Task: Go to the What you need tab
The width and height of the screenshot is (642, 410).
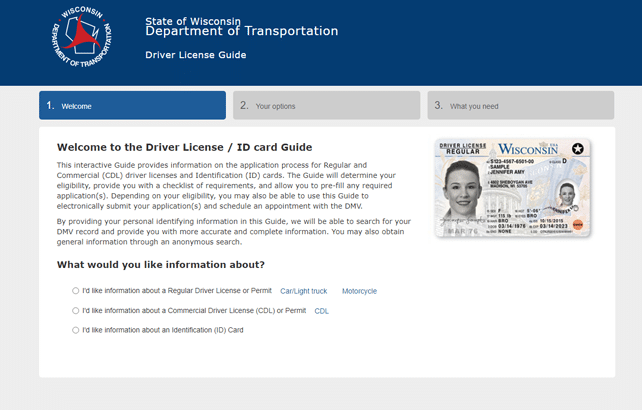Action: pyautogui.click(x=520, y=105)
